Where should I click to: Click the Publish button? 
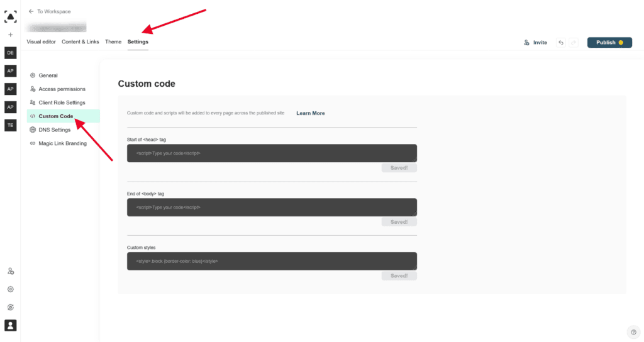click(x=609, y=43)
